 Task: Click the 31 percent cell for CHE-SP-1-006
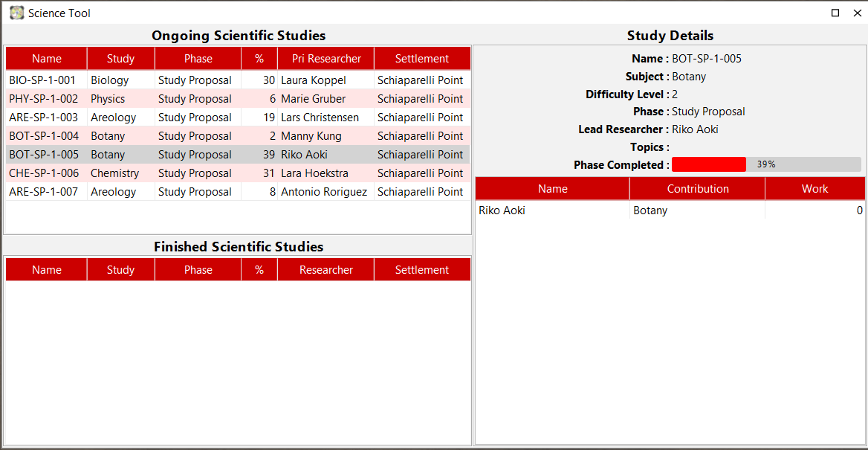(x=259, y=173)
